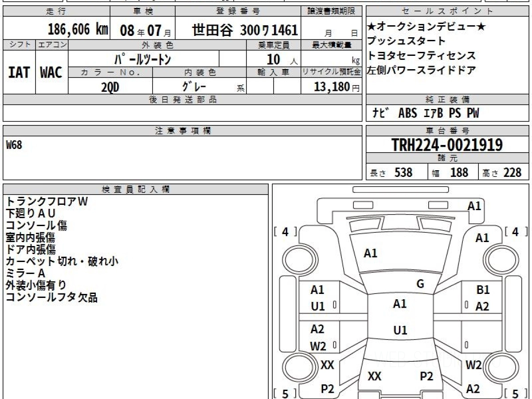Click the PW equipment entry
The width and height of the screenshot is (532, 399).
(x=473, y=113)
